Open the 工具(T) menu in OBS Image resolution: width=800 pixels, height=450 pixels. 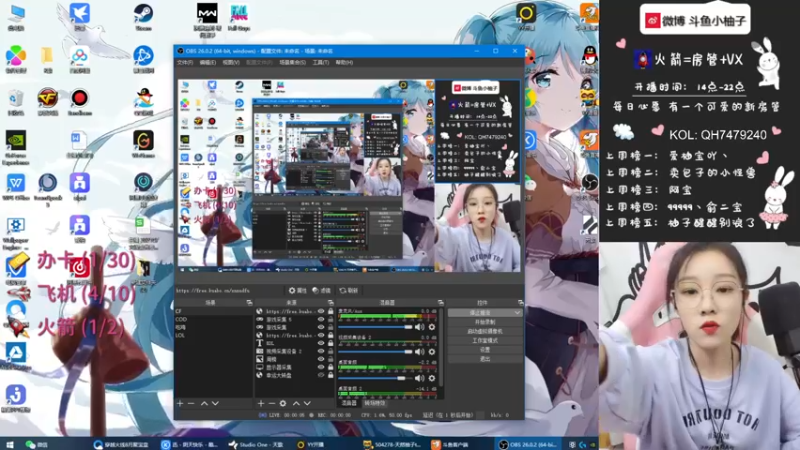(x=321, y=62)
